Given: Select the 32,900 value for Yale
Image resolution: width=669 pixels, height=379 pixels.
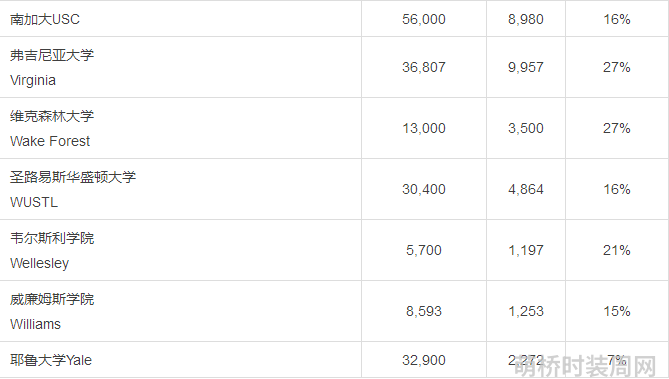Looking at the screenshot, I should 424,360.
